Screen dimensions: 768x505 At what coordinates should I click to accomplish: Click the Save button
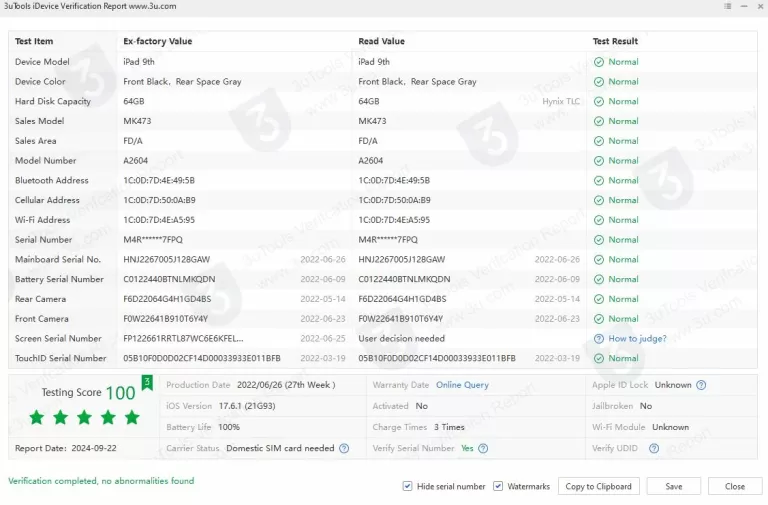[x=673, y=486]
